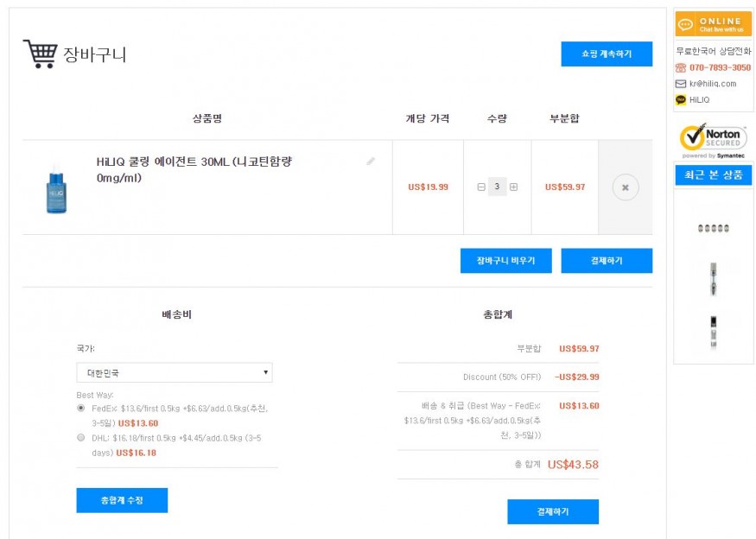Click the 총합계 수정 button
The height and width of the screenshot is (539, 756).
(x=122, y=500)
